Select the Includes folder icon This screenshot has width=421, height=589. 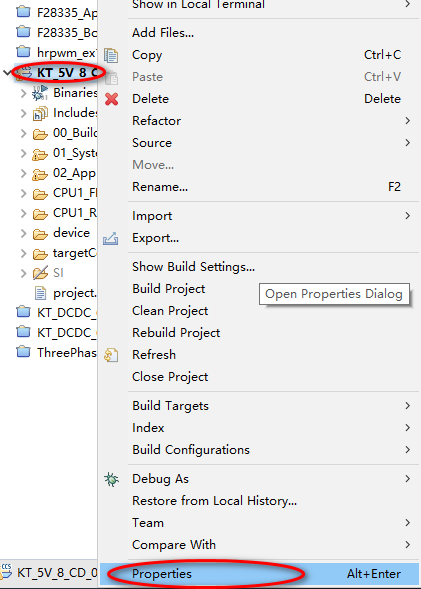(x=40, y=113)
